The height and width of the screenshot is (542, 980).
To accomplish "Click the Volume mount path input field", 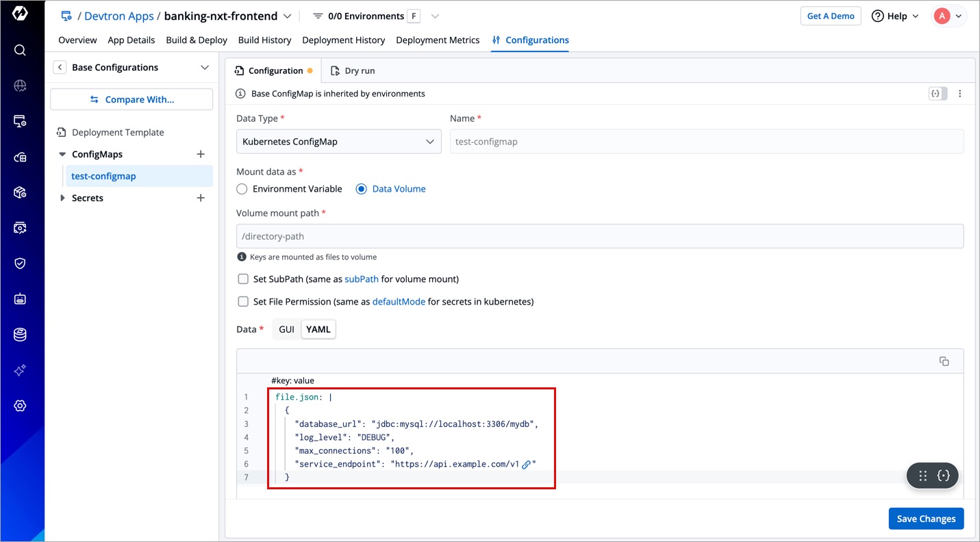I will click(599, 236).
